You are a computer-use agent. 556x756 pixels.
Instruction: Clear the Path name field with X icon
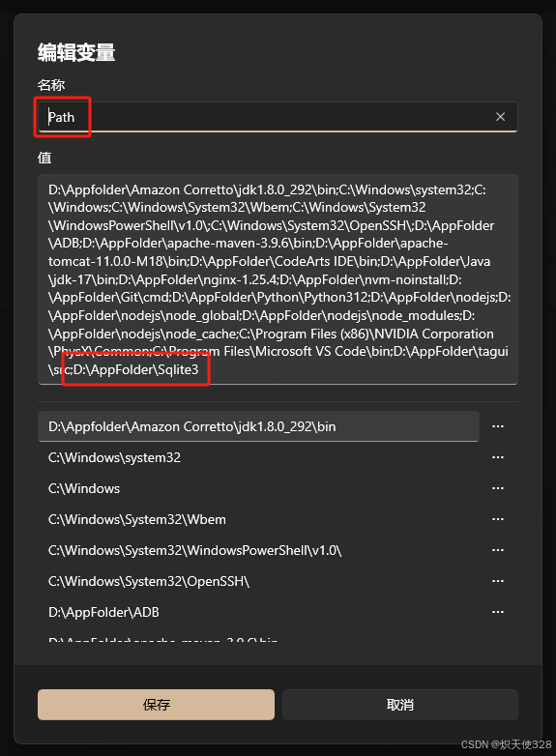pyautogui.click(x=500, y=117)
